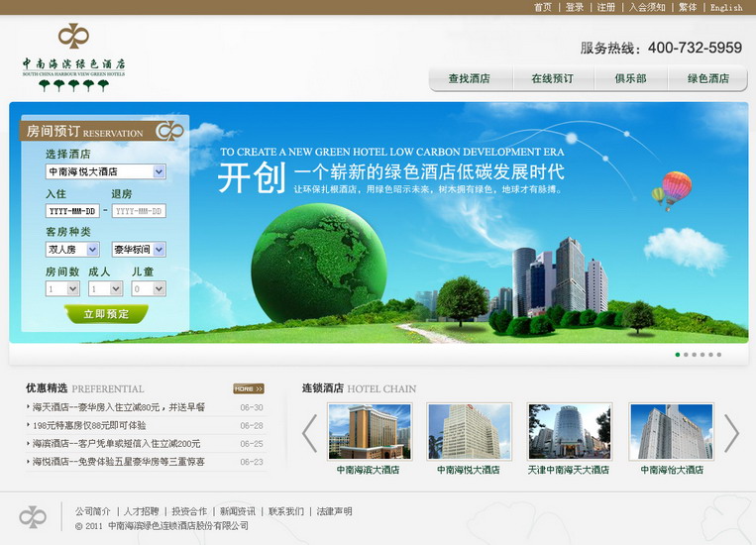Viewport: 756px width, 545px height.
Task: Click the date 06-30 in promotions list
Action: point(252,407)
